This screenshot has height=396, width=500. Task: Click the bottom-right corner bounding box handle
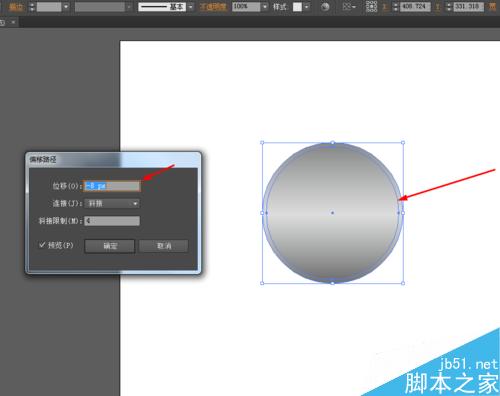[x=403, y=283]
